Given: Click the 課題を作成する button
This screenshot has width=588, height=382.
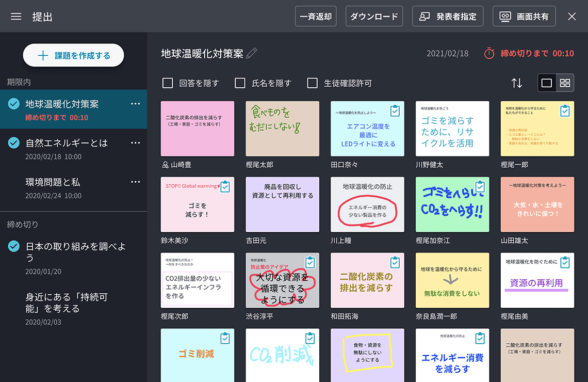Looking at the screenshot, I should point(73,56).
